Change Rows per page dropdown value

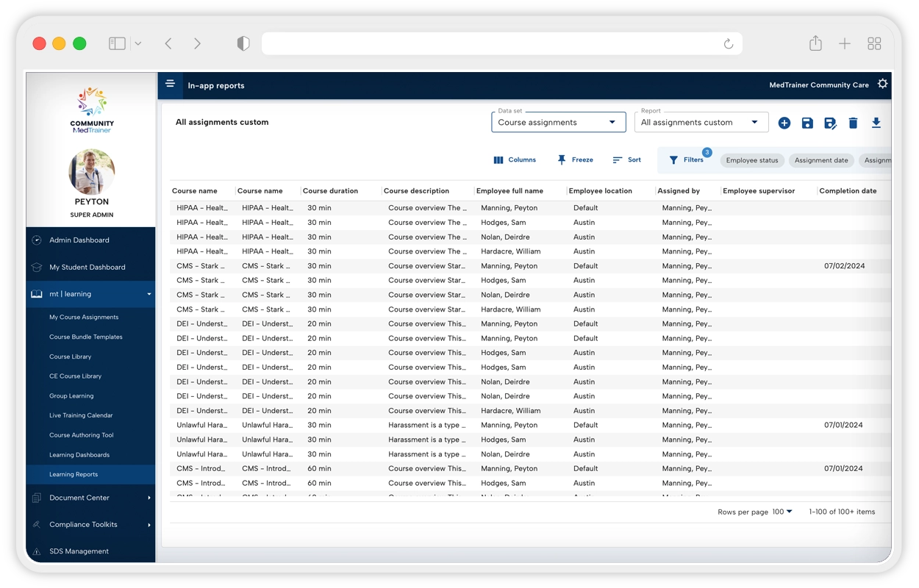pos(782,512)
